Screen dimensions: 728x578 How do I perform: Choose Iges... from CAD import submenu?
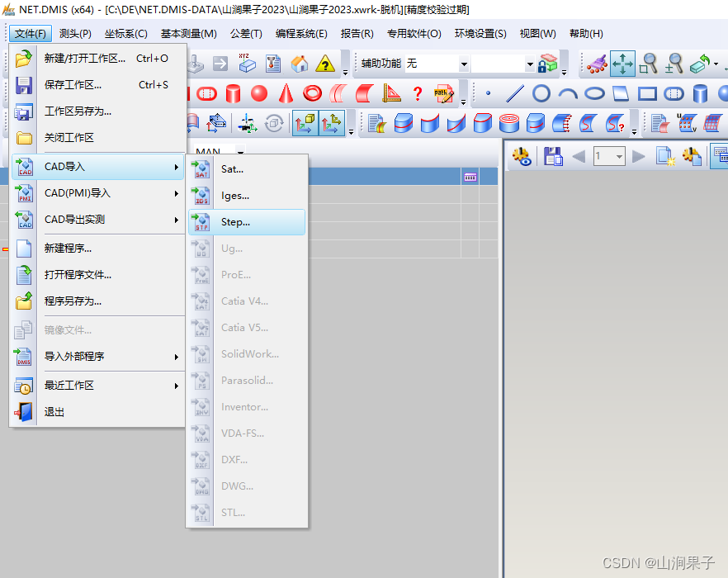pyautogui.click(x=247, y=196)
